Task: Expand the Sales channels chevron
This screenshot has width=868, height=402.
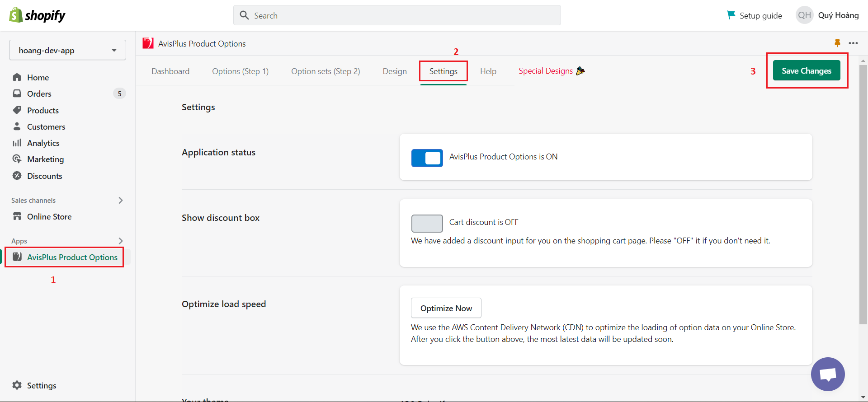Action: click(120, 200)
